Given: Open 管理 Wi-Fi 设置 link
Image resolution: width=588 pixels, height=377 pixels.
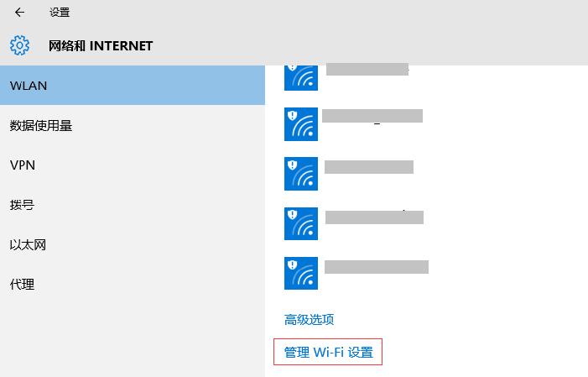Looking at the screenshot, I should 328,353.
